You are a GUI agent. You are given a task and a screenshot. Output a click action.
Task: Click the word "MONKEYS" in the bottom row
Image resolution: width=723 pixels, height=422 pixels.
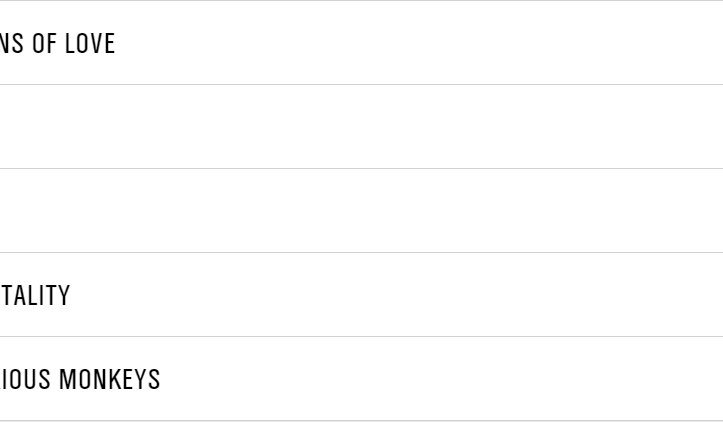109,380
